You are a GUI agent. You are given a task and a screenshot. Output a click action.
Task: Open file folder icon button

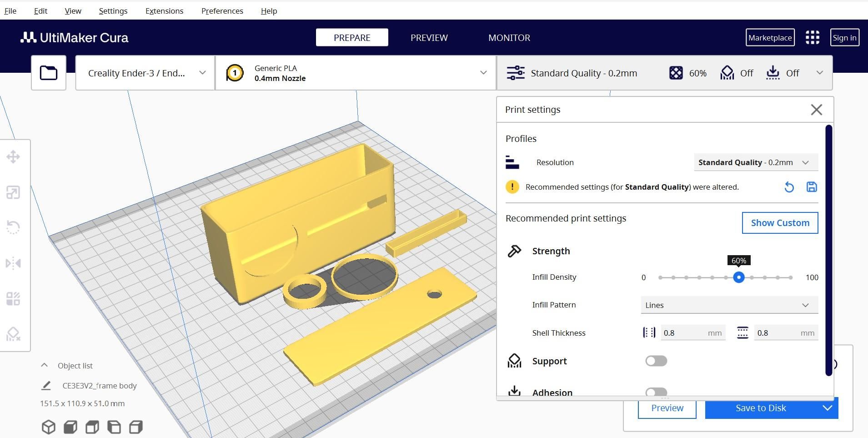click(49, 73)
